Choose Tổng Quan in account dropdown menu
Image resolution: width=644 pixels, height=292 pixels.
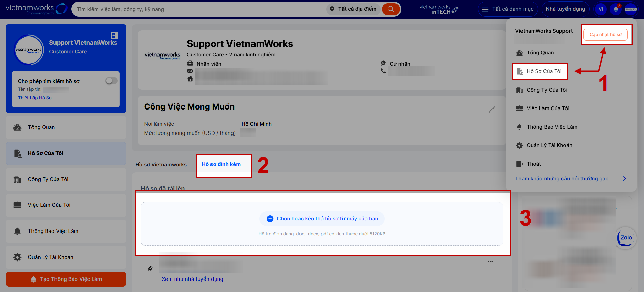pyautogui.click(x=540, y=53)
